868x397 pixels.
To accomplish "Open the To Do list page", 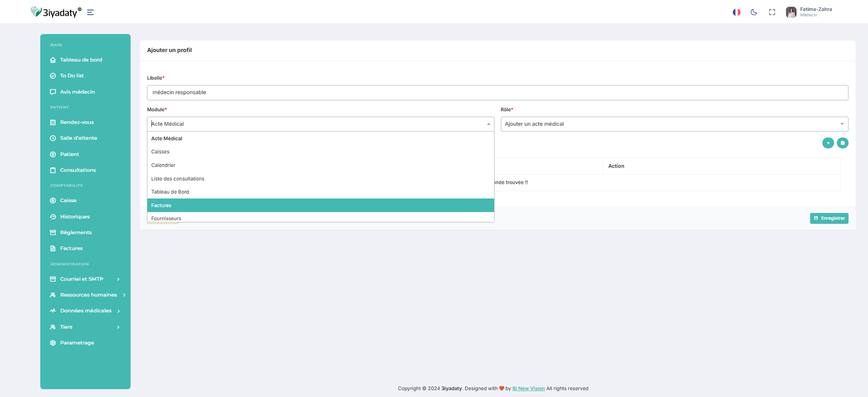I will 72,76.
